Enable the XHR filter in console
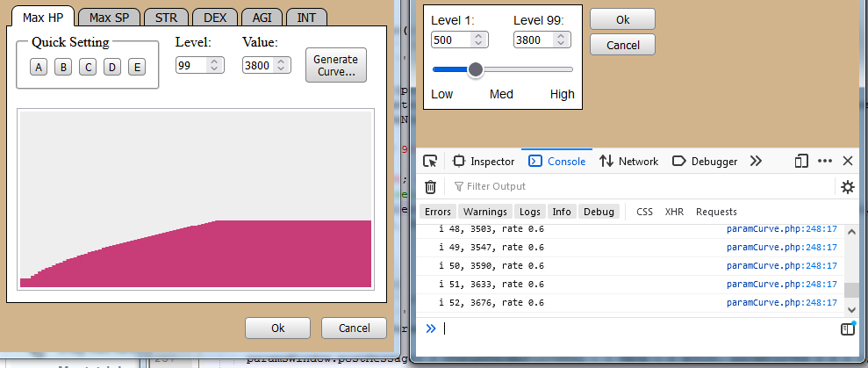 point(673,212)
